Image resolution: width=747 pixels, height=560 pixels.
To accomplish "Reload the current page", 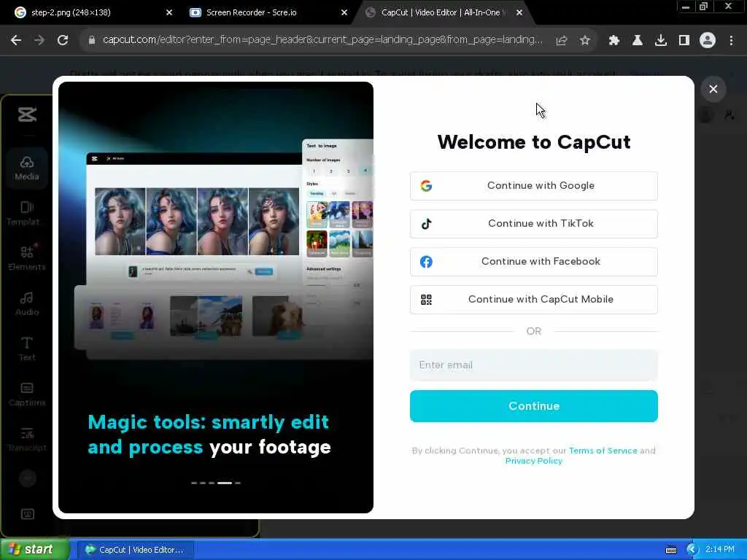I will (63, 40).
